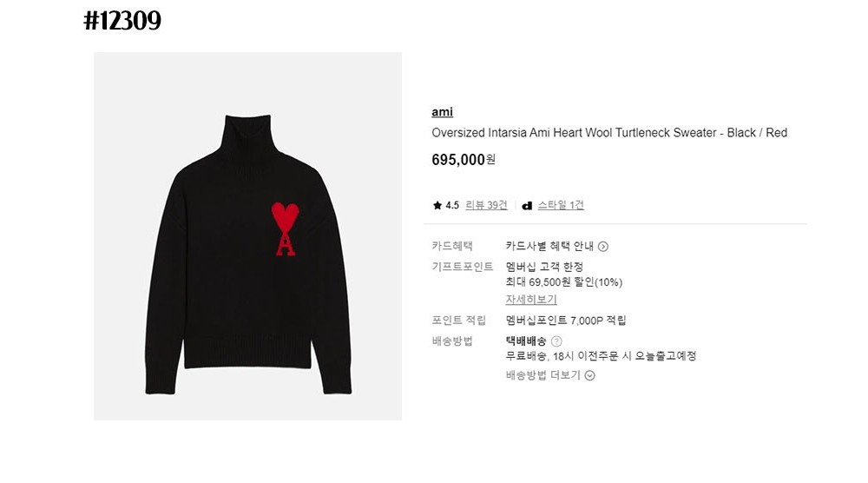Click the black star rating icon
This screenshot has width=868, height=483.
[437, 206]
